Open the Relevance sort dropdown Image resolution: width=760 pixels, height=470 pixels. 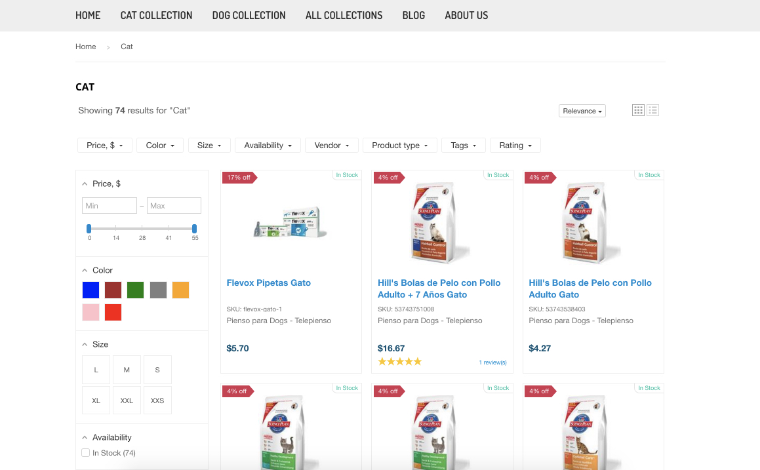point(582,111)
